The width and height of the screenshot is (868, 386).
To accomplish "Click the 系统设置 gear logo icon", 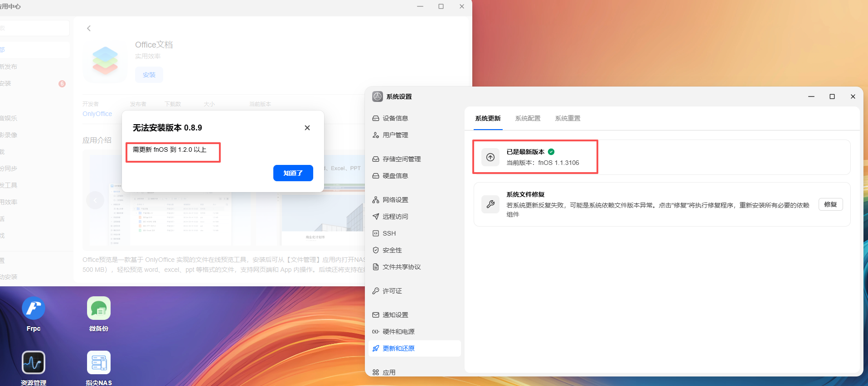I will click(x=378, y=96).
